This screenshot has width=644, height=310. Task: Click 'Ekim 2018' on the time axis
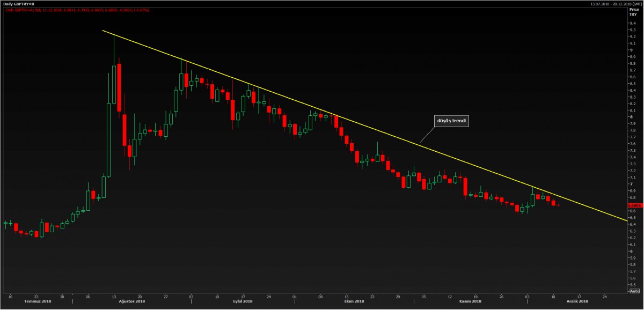point(353,301)
